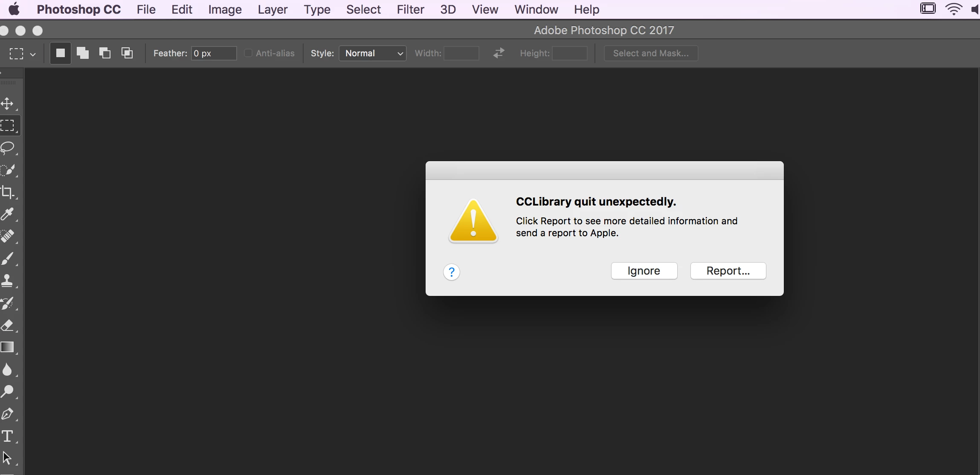Enable 'Intersect with selection' mode

pyautogui.click(x=127, y=53)
